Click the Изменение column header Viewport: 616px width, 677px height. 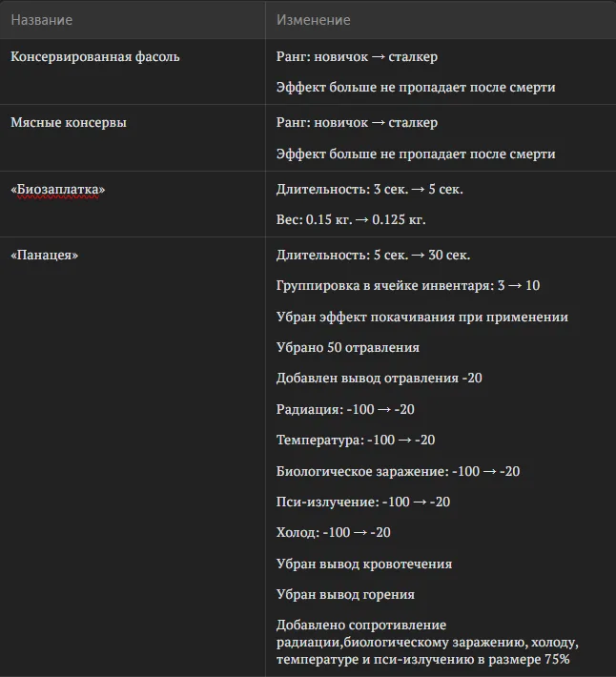point(314,20)
